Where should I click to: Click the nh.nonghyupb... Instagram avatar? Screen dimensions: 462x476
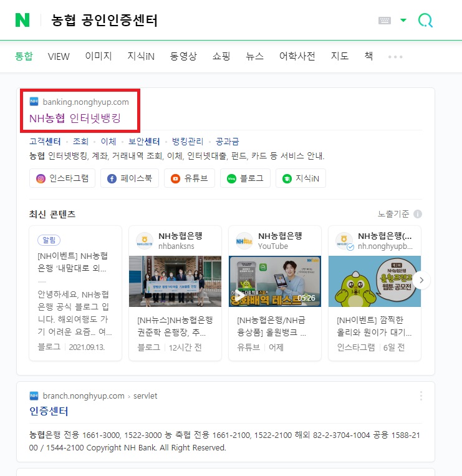click(344, 241)
